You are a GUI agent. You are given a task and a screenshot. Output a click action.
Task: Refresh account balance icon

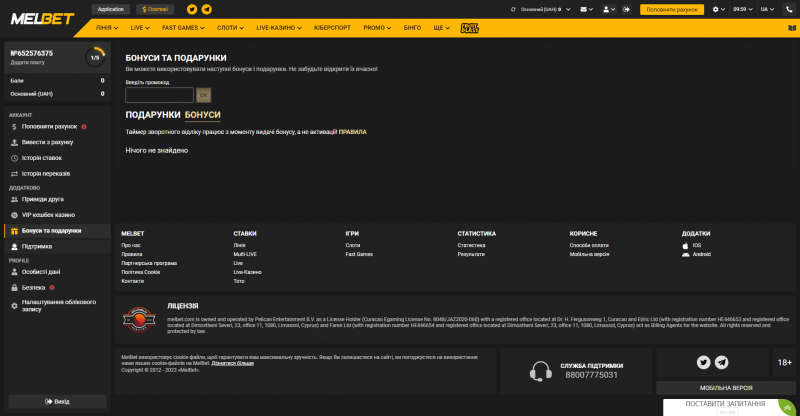[513, 9]
